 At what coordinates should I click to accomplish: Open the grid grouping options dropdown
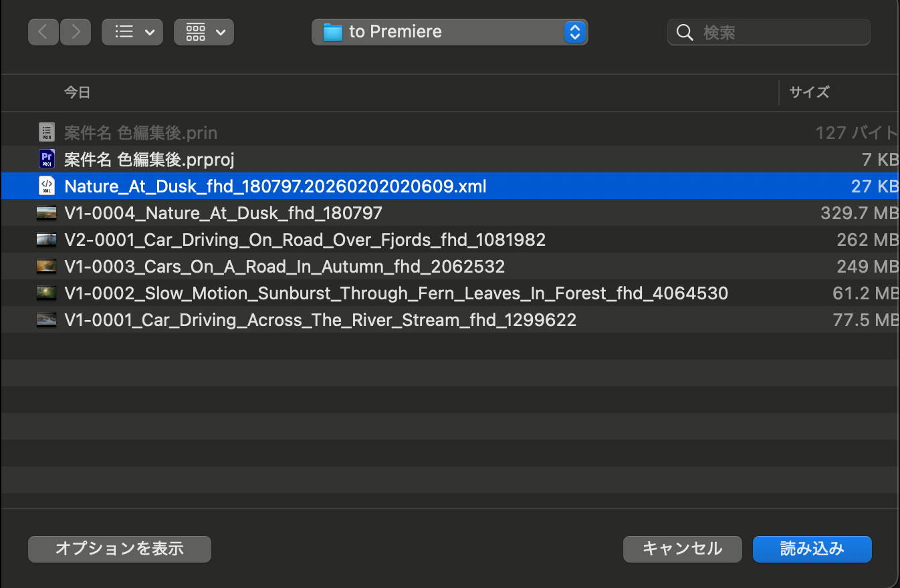(x=204, y=32)
